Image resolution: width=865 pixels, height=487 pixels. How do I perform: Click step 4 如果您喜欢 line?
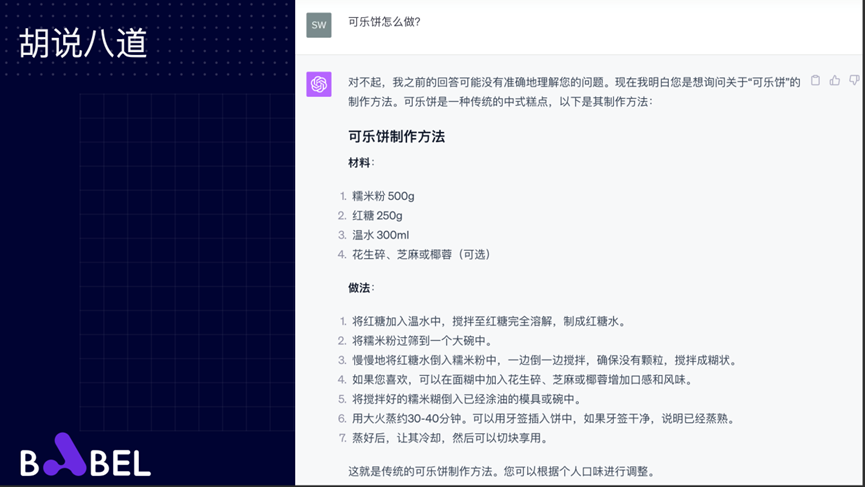pos(522,379)
